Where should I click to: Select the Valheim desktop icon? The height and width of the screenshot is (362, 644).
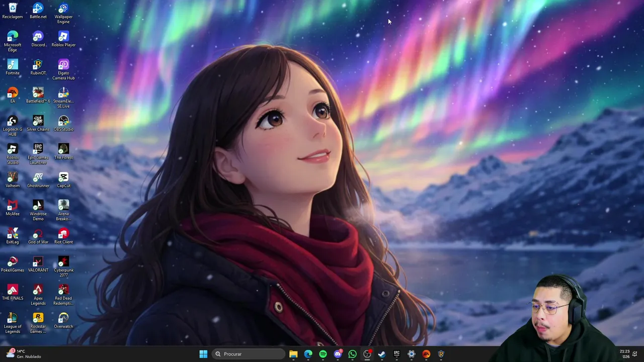point(13,180)
